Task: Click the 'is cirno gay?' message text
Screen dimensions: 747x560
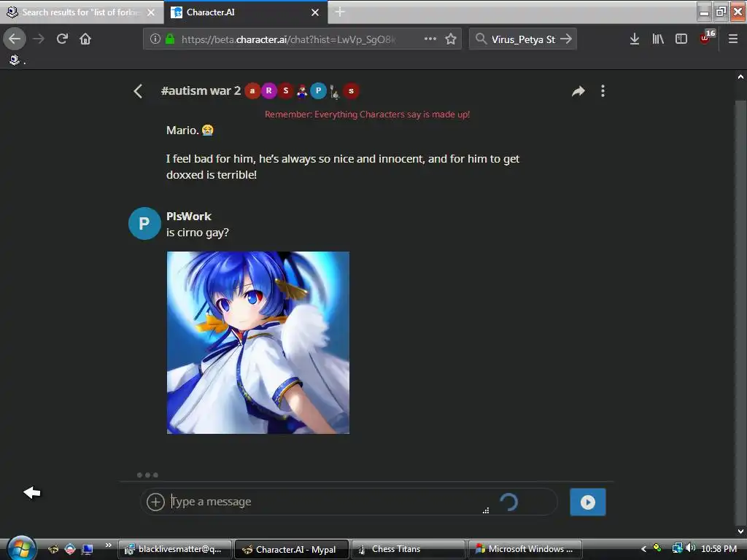Action: pos(197,233)
